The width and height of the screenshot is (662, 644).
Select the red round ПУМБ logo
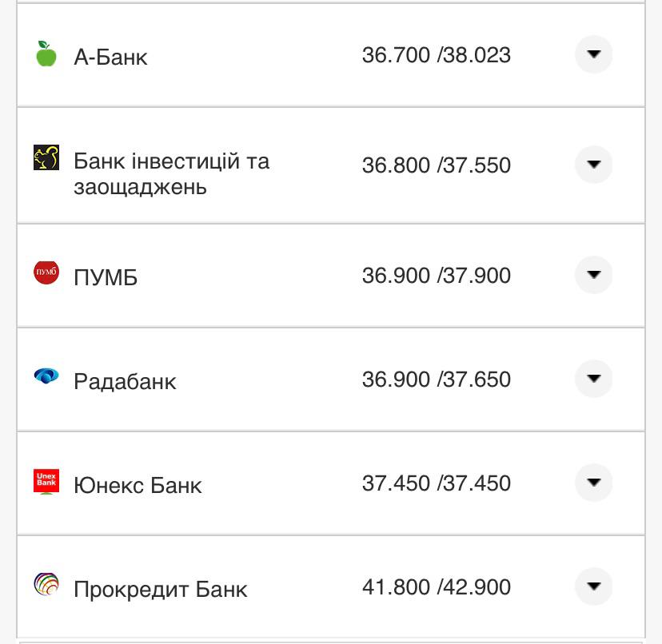[46, 270]
